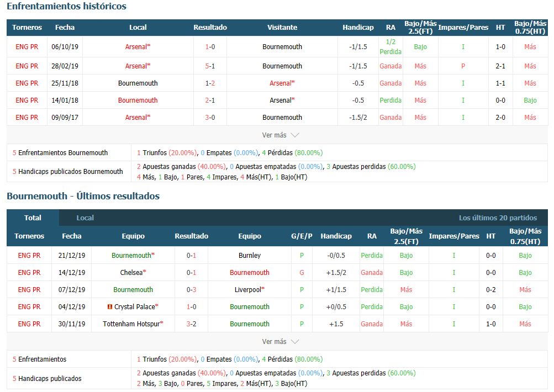This screenshot has width=554, height=392.
Task: Click the 1/2 Perdida RA cell
Action: pos(391,46)
